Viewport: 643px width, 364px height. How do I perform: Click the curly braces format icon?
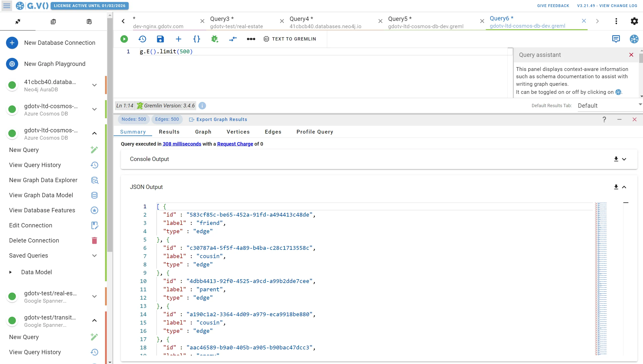point(197,39)
